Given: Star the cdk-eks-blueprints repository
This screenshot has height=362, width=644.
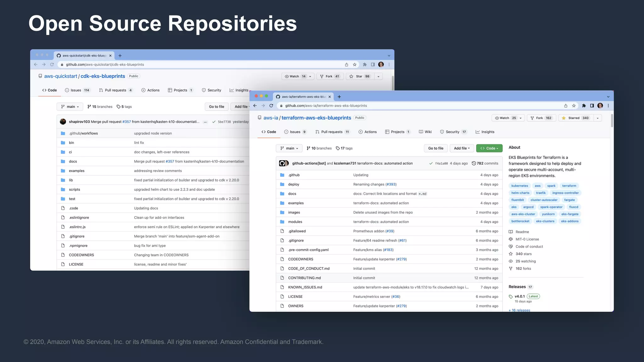Looking at the screenshot, I should (x=359, y=76).
